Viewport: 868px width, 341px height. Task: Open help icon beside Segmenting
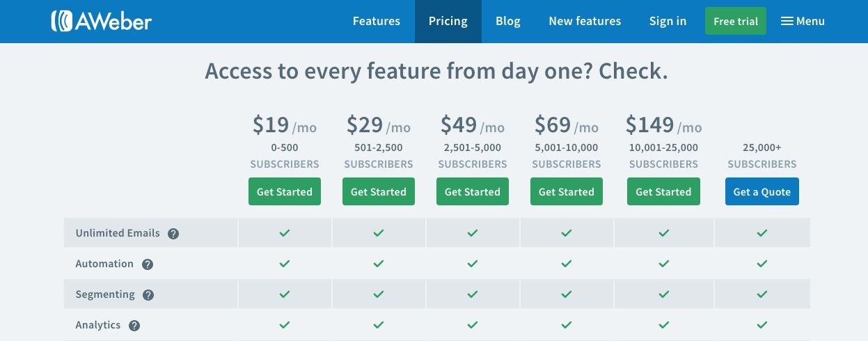coord(148,295)
